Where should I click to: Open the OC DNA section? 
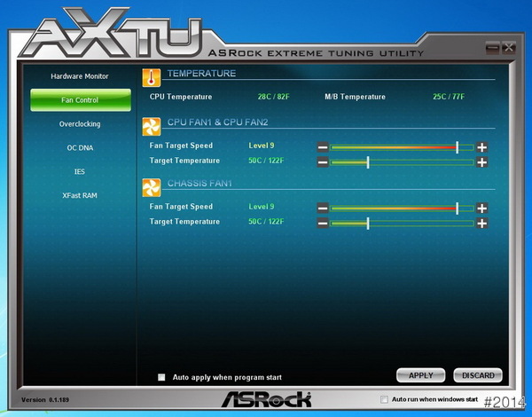tap(80, 147)
